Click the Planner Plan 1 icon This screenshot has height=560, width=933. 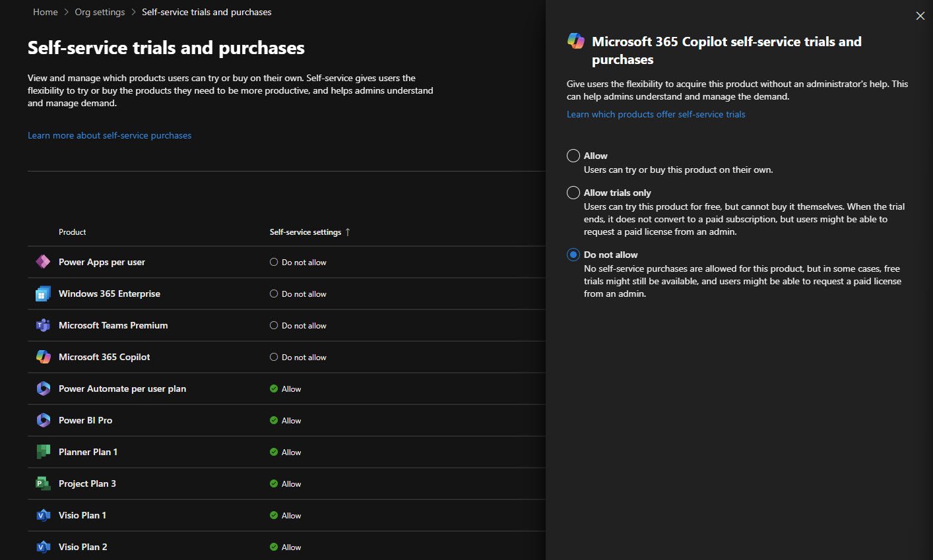click(x=43, y=452)
